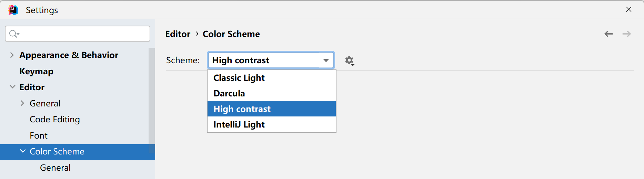This screenshot has height=179, width=644.
Task: Focus the settings search field
Action: (x=83, y=34)
